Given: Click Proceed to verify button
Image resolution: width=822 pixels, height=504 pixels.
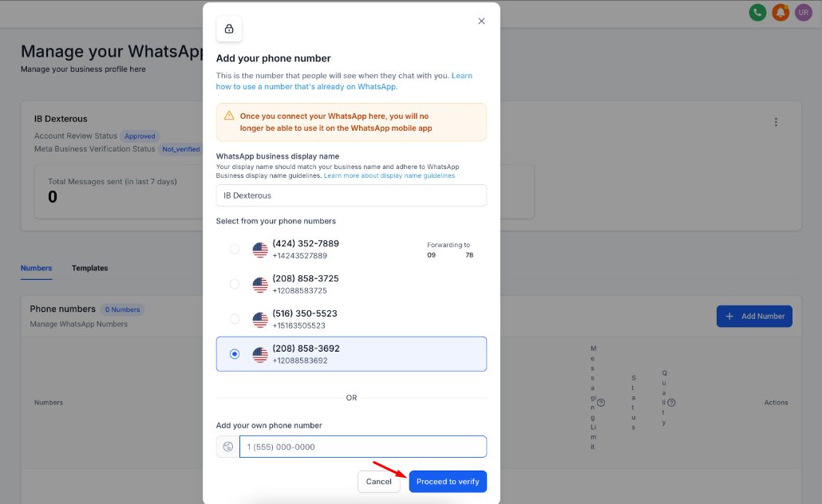Looking at the screenshot, I should point(448,482).
